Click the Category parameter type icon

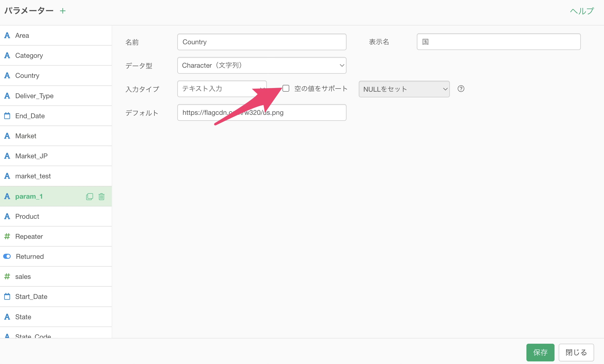[7, 55]
